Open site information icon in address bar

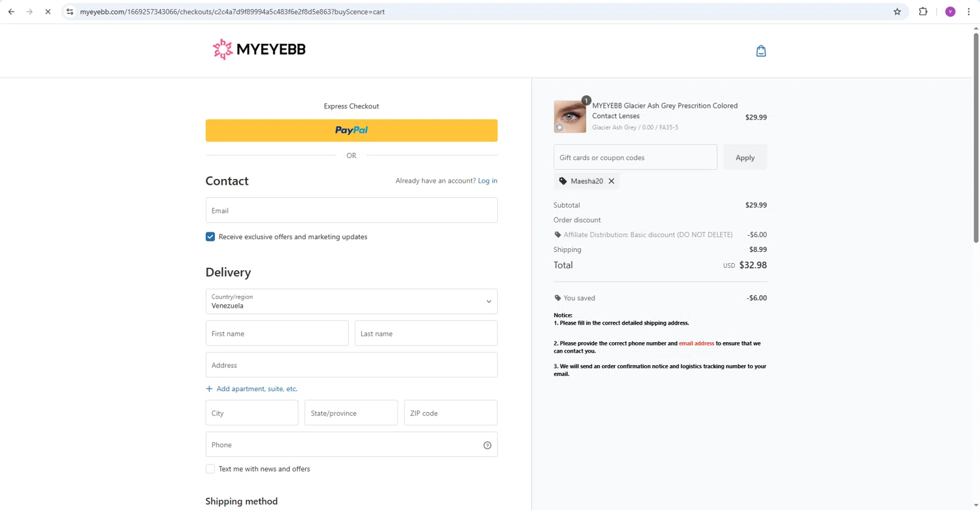70,12
